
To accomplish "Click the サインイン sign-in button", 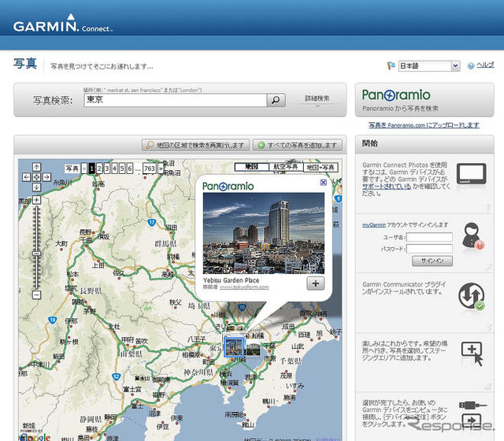I will 435,261.
